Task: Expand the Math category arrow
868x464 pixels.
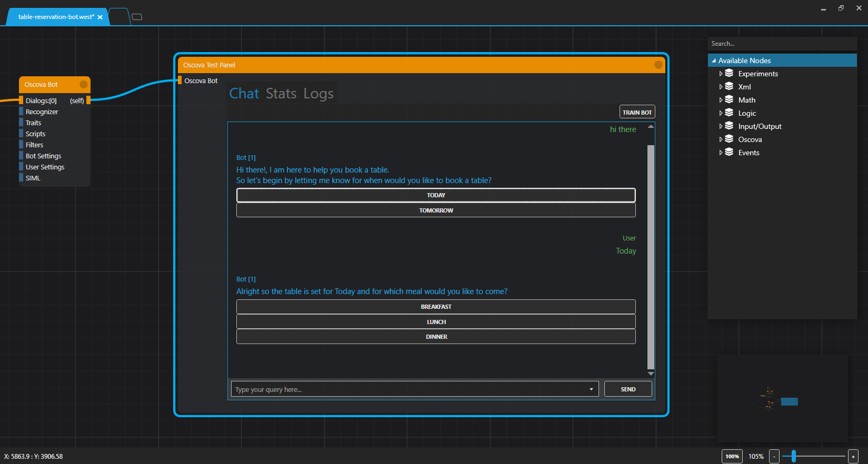Action: pyautogui.click(x=721, y=100)
